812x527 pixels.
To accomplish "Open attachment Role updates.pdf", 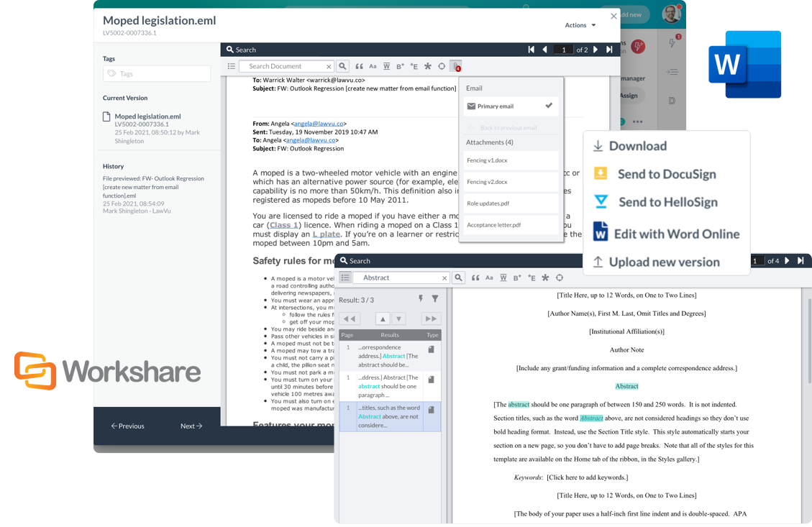I will click(510, 203).
